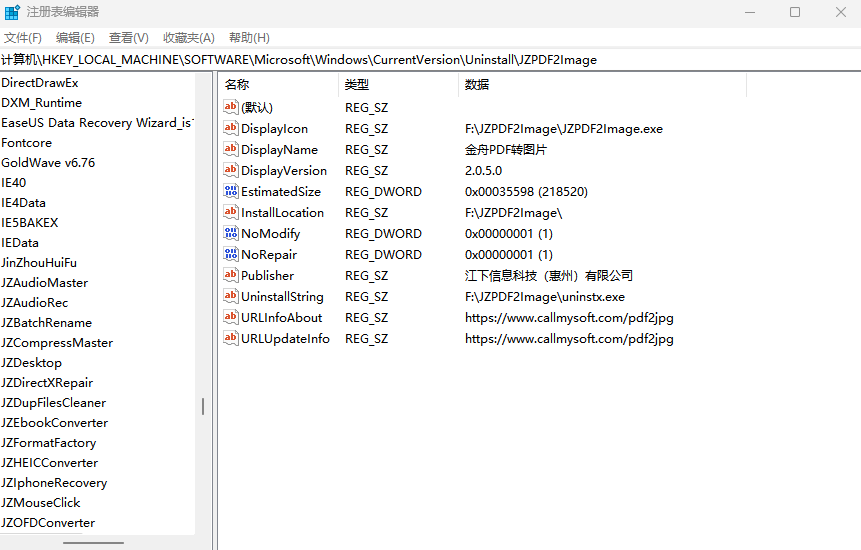The image size is (861, 550).
Task: Select the UninstallString value name
Action: [282, 297]
